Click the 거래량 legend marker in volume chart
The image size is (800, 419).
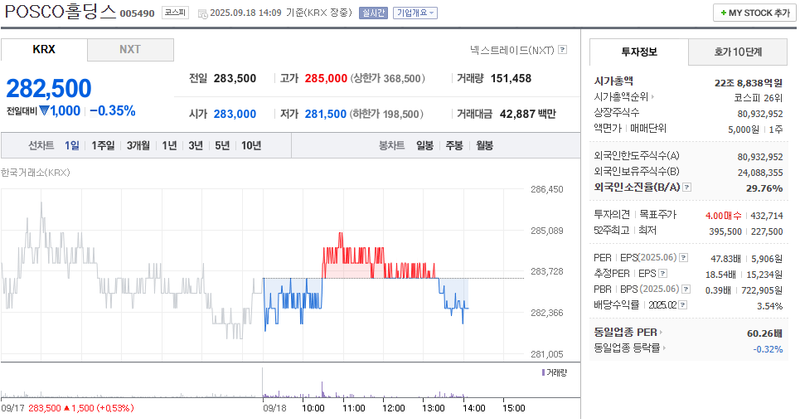pos(543,373)
